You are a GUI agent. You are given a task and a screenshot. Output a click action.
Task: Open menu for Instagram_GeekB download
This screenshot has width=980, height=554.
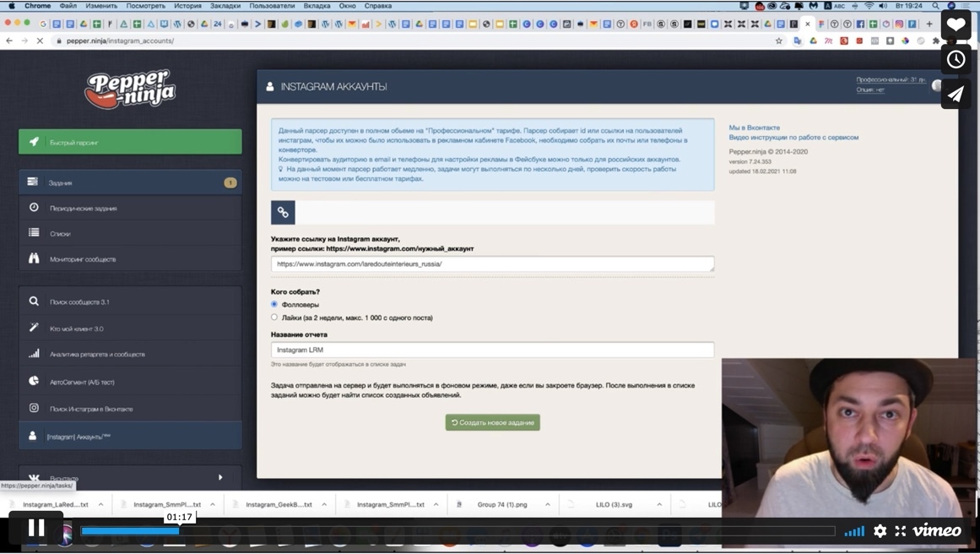(324, 504)
